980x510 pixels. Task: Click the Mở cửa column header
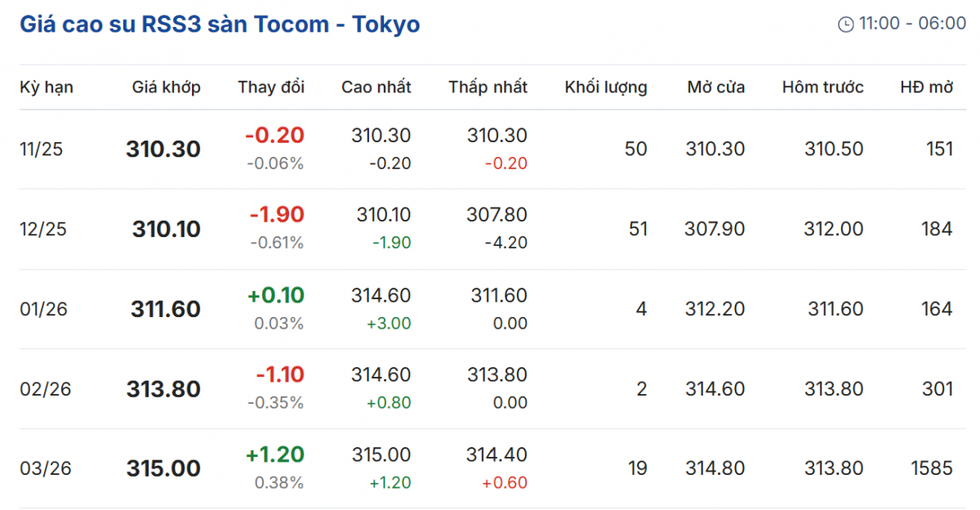click(715, 87)
